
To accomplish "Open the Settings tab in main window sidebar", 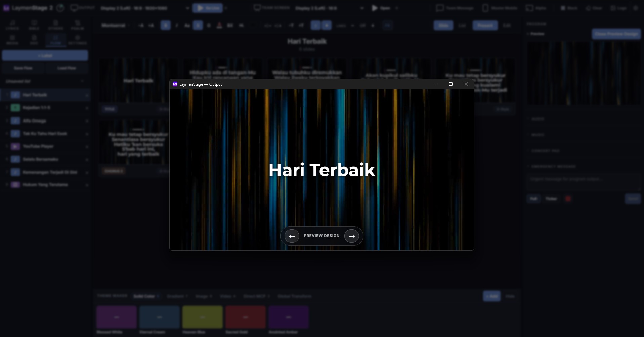I will click(77, 40).
